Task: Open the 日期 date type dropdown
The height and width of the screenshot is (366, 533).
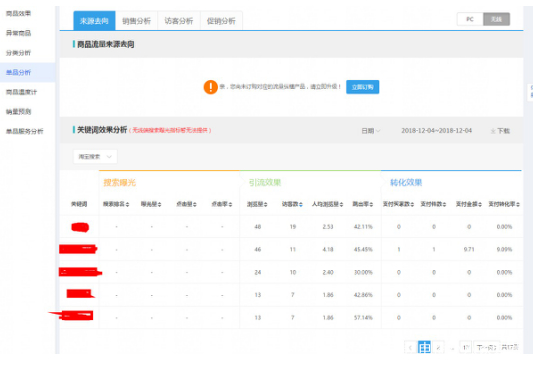Action: pos(371,131)
